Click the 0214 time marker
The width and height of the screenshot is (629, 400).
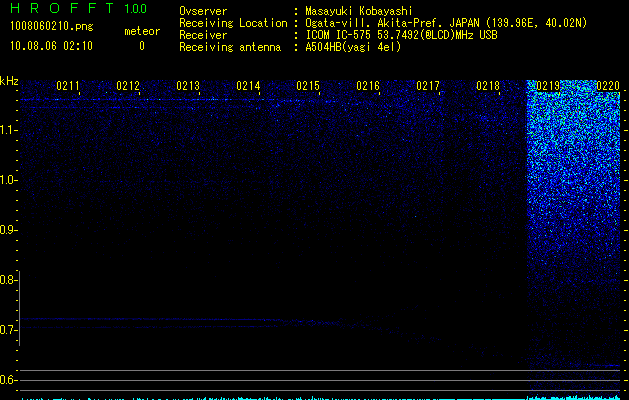tap(248, 86)
